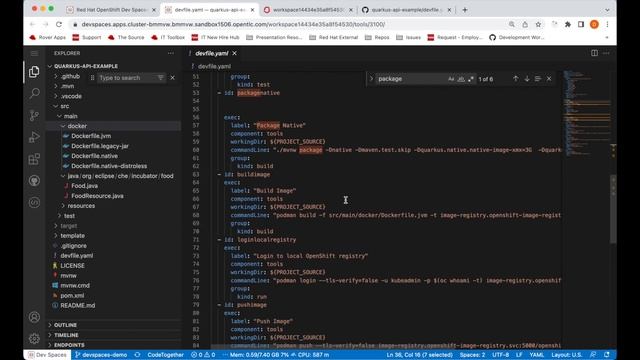Expand the resources folder
This screenshot has height=360, width=640.
[81, 206]
